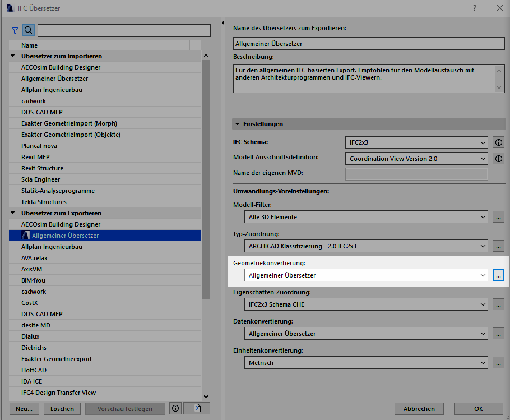This screenshot has width=510, height=420.
Task: Select import translator Exakter Geometrieimport (Objekte)
Action: (x=105, y=135)
